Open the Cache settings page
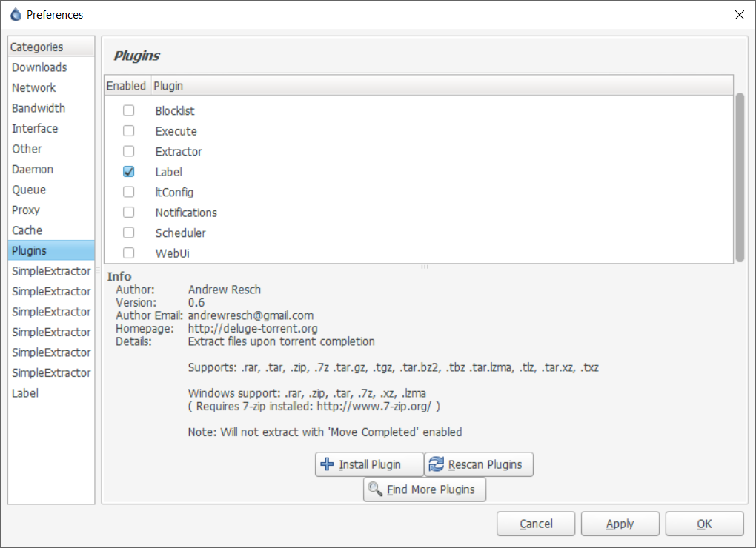The height and width of the screenshot is (548, 756). (x=27, y=230)
